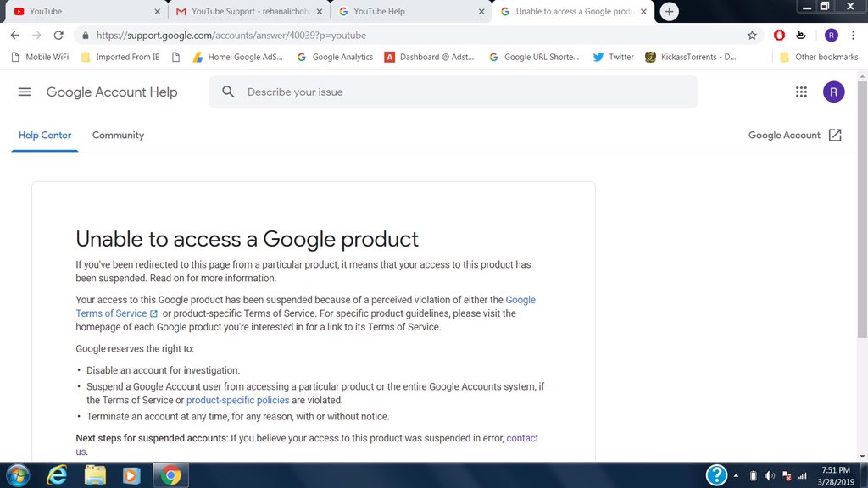Switch to YouTube Support Gmail tab
The height and width of the screenshot is (488, 868).
243,12
